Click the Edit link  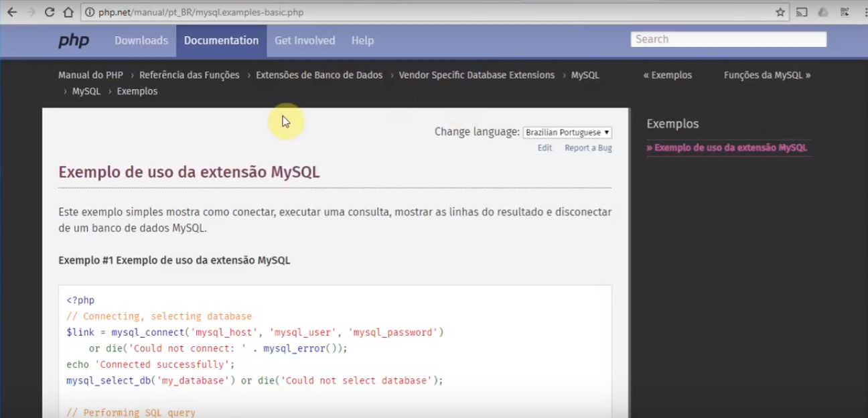point(545,148)
